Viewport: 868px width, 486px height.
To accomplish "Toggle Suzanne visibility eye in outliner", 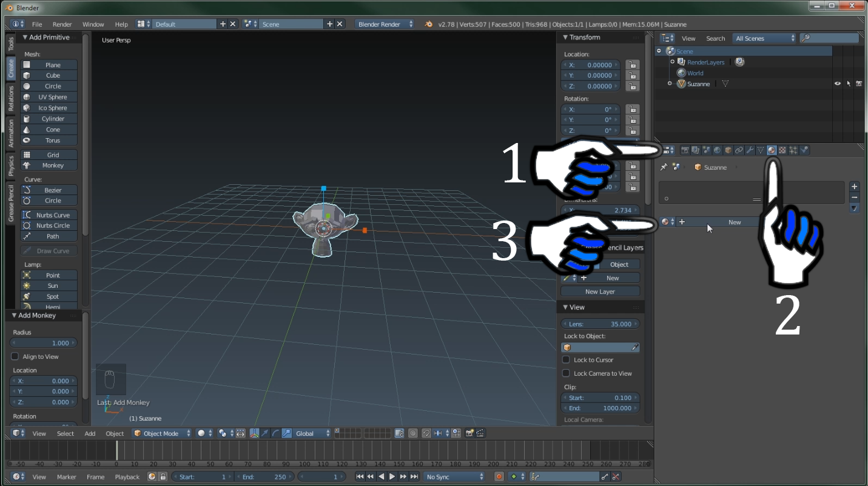I will pyautogui.click(x=838, y=84).
